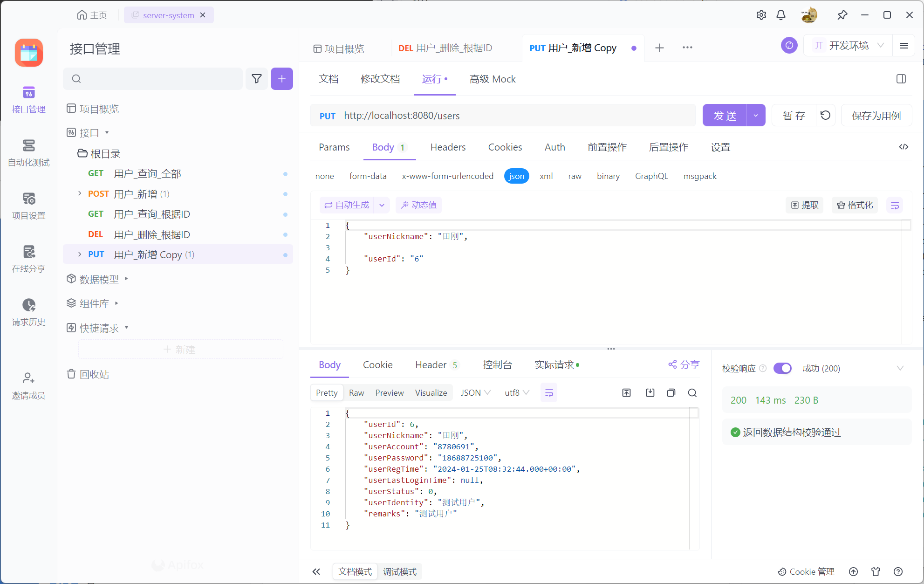Click the 格式化 format button
The image size is (924, 584).
(x=855, y=205)
